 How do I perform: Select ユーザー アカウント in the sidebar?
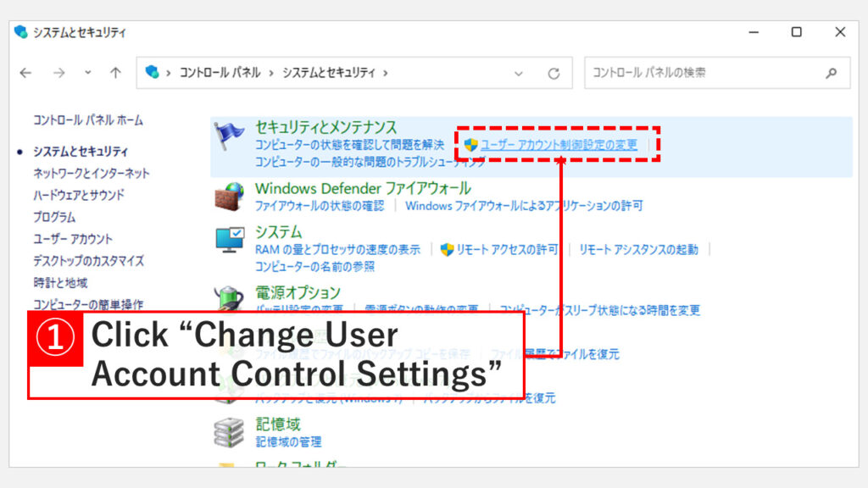[x=73, y=239]
